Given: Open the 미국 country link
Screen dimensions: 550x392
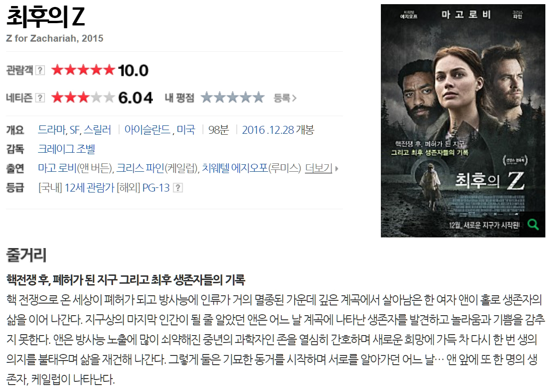Looking at the screenshot, I should (186, 130).
